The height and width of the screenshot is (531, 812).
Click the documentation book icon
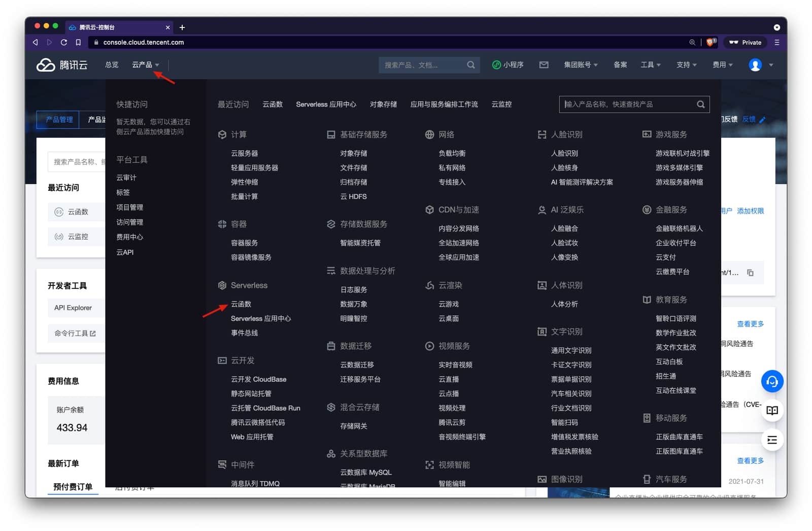click(772, 410)
